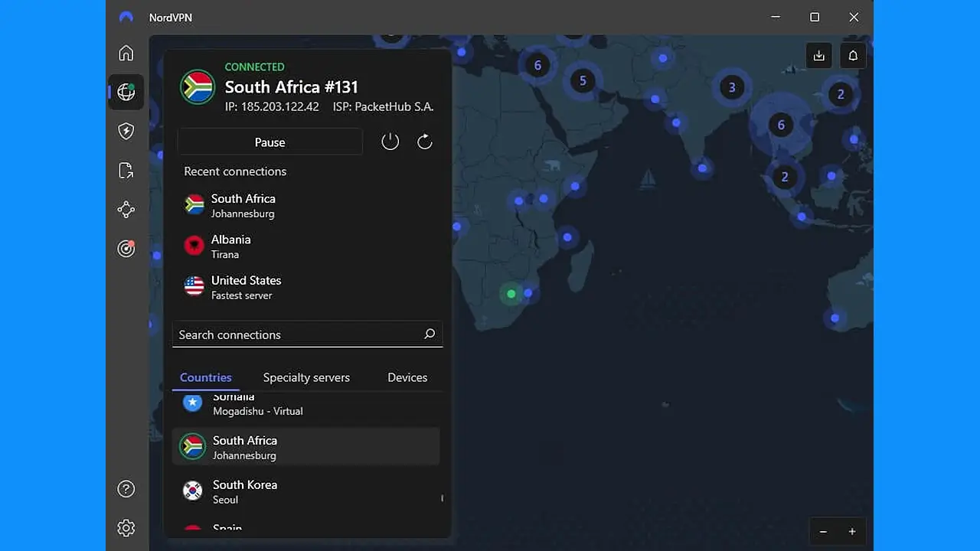Image resolution: width=980 pixels, height=551 pixels.
Task: Minimize the NordVPN window
Action: 776,17
